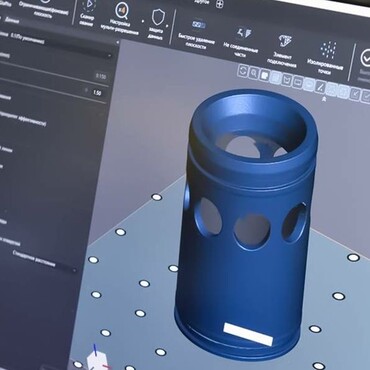Select the Не соединенные части tool
370x370 pixels.
tap(243, 33)
